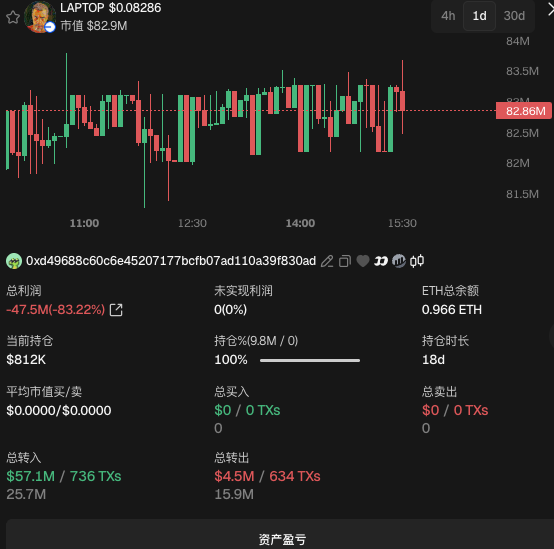Image resolution: width=554 pixels, height=549 pixels.
Task: Click the 0.966 ETH balance value
Action: (452, 310)
